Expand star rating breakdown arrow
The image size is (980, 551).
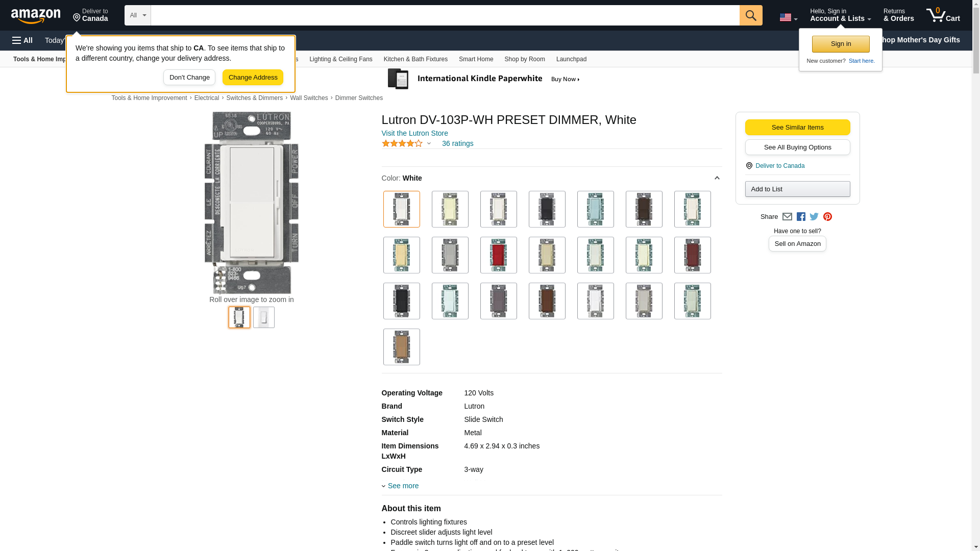[x=429, y=144]
